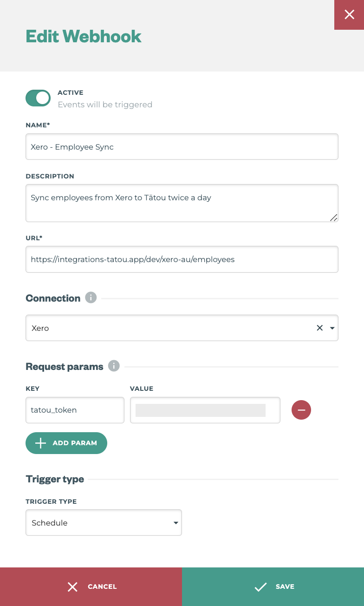Click the plus icon on Add Param
Viewport: 364px width, 606px height.
coord(40,443)
